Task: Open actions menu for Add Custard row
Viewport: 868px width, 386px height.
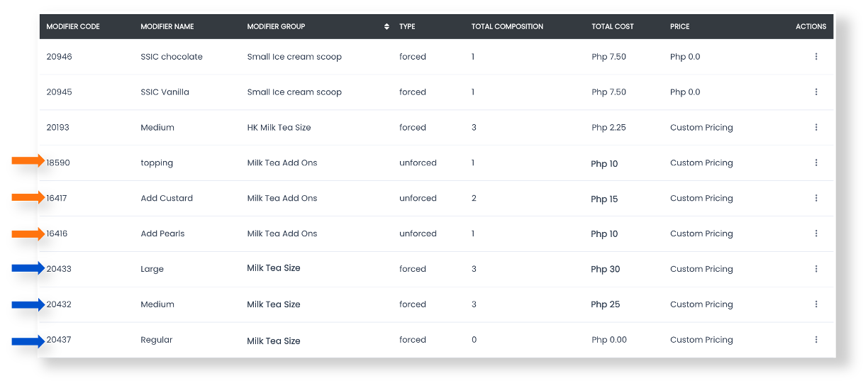Action: coord(816,199)
